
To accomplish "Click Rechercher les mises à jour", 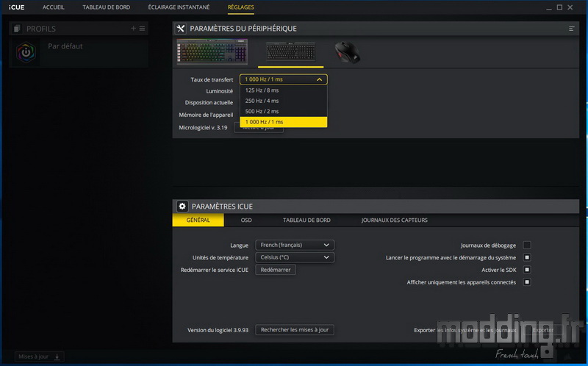I will pyautogui.click(x=295, y=330).
